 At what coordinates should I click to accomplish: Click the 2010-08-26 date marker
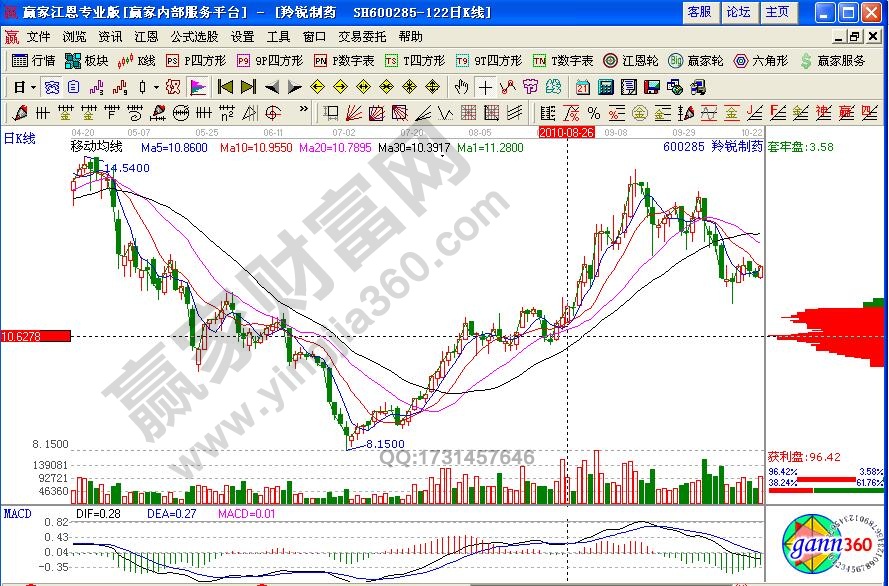click(x=567, y=132)
